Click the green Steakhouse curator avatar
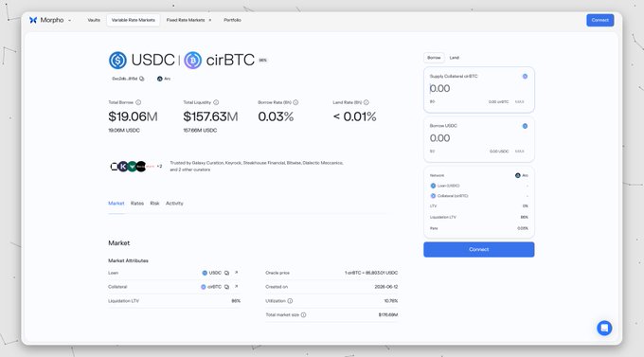The image size is (644, 357). click(132, 167)
